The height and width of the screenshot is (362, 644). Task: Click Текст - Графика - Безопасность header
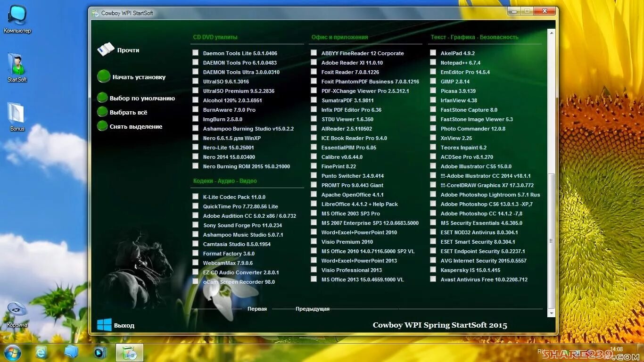[x=474, y=37]
